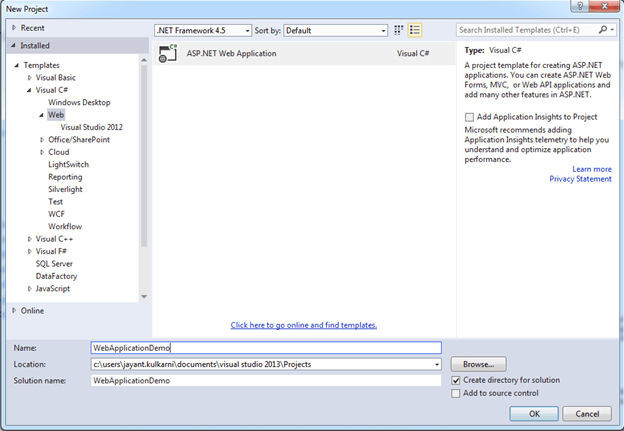Select the Silverlight category

click(65, 189)
